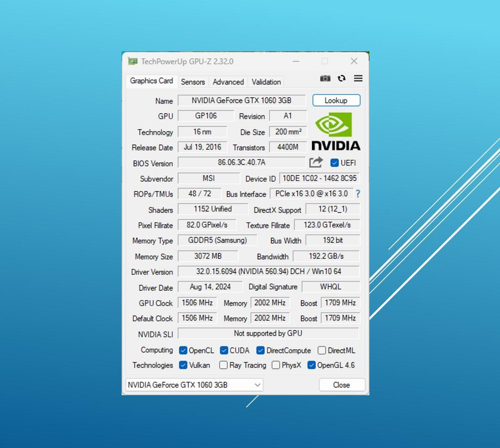Image resolution: width=500 pixels, height=448 pixels.
Task: Open the Advanced tab
Action: tap(228, 82)
